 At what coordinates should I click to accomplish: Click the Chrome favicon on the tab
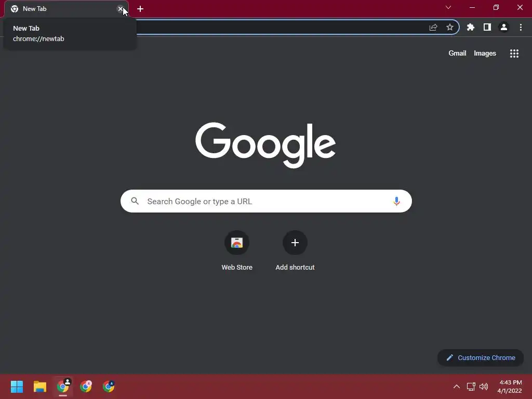(15, 9)
